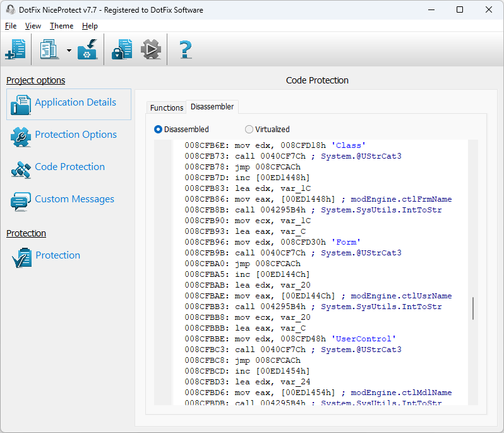The image size is (504, 433).
Task: Maximize the NiceProtect window
Action: pyautogui.click(x=460, y=9)
